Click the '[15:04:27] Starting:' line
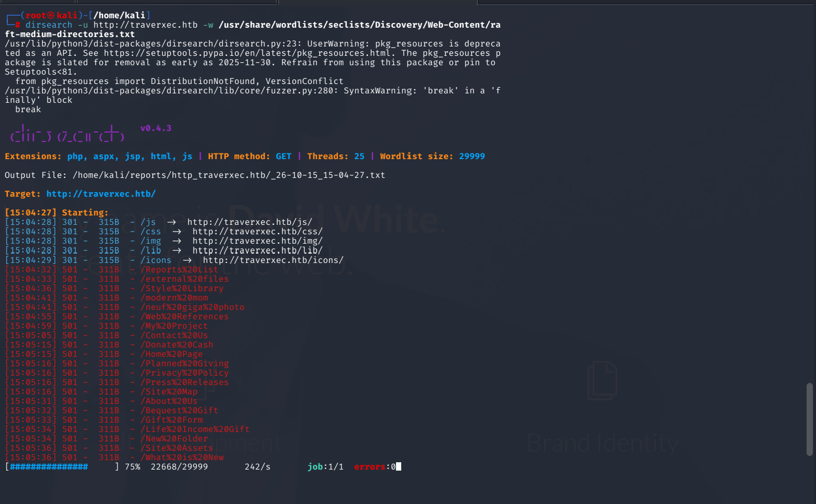Viewport: 816px width, 504px height. pyautogui.click(x=57, y=213)
